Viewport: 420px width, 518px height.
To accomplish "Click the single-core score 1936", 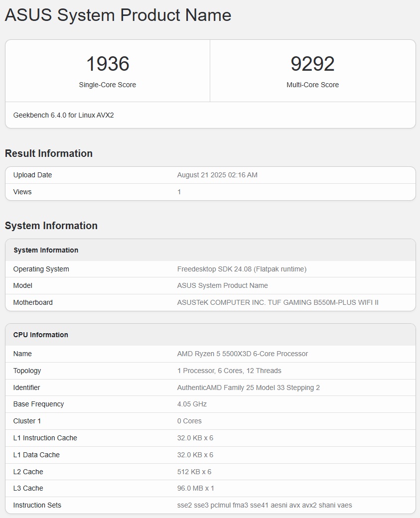I will click(x=108, y=64).
